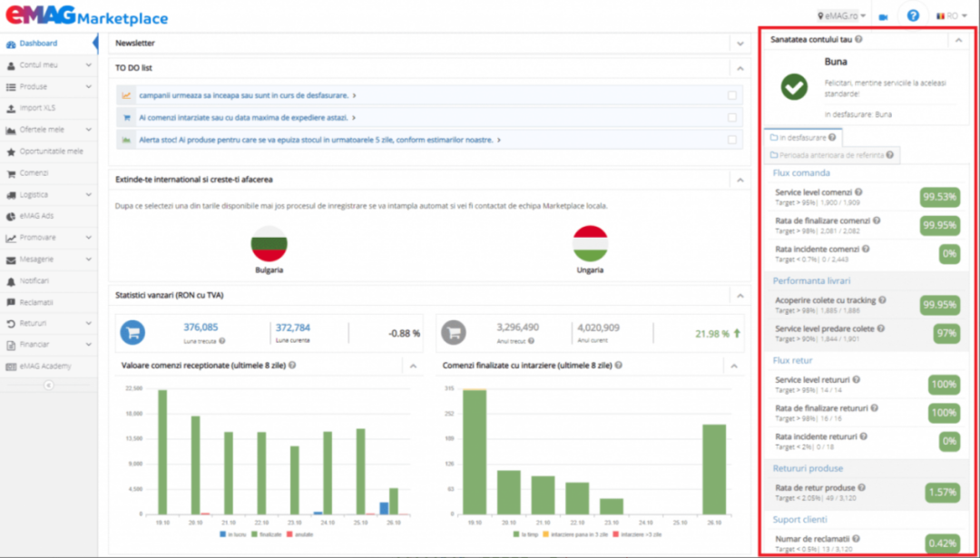Collapse Sanatatea contului tau panel

click(958, 39)
